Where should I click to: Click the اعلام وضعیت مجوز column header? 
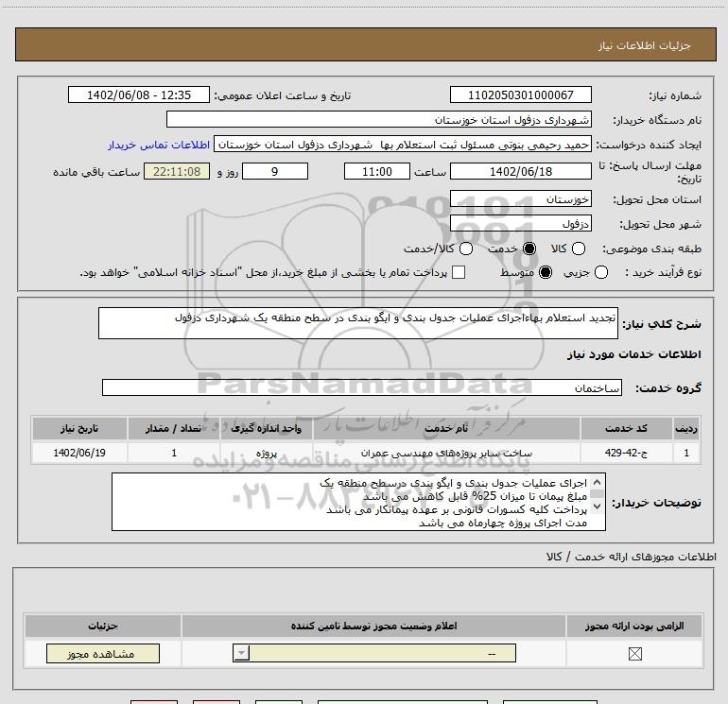(373, 626)
